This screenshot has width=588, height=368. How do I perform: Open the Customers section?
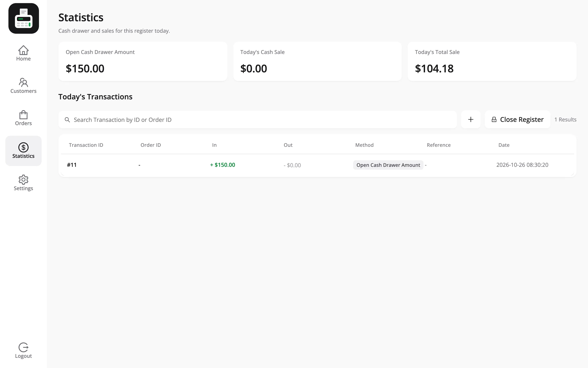click(23, 86)
